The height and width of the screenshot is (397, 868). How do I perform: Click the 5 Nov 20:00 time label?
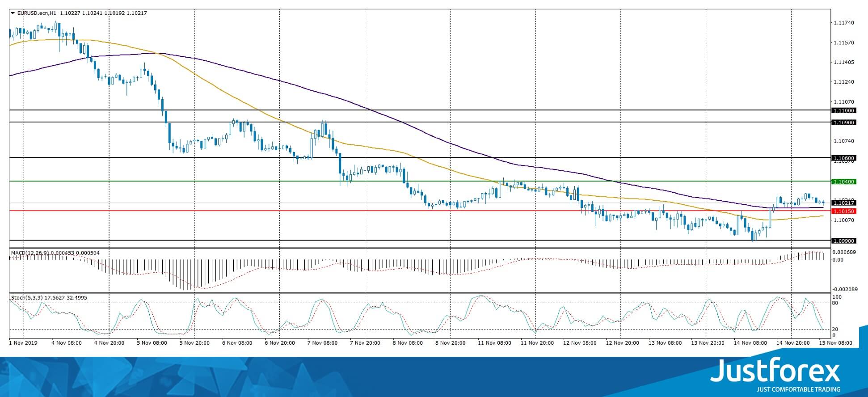pos(194,343)
